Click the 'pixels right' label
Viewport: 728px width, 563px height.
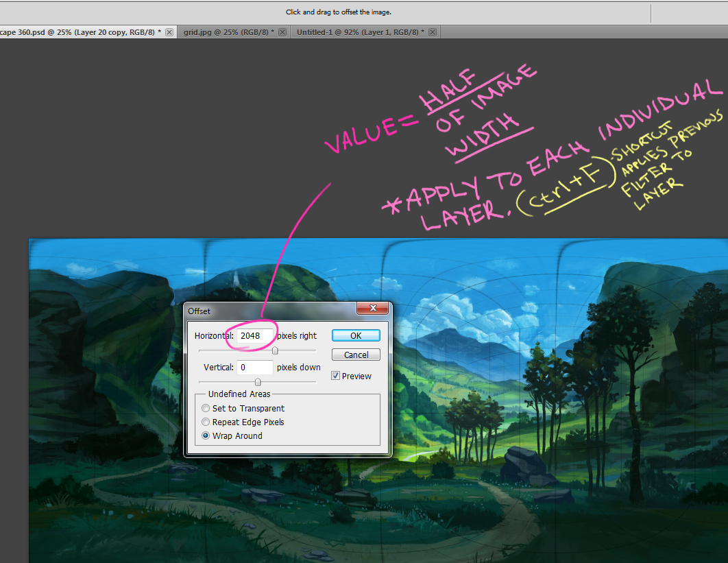tap(297, 336)
